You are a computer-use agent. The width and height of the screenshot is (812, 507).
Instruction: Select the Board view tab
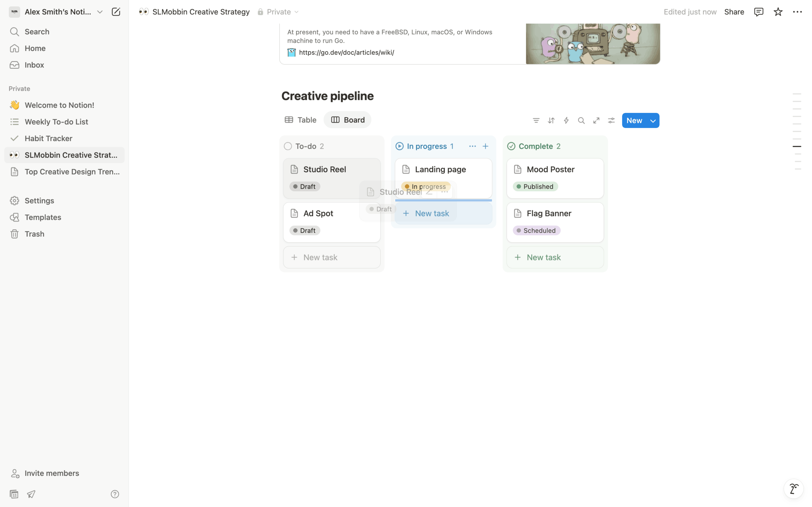click(x=348, y=120)
